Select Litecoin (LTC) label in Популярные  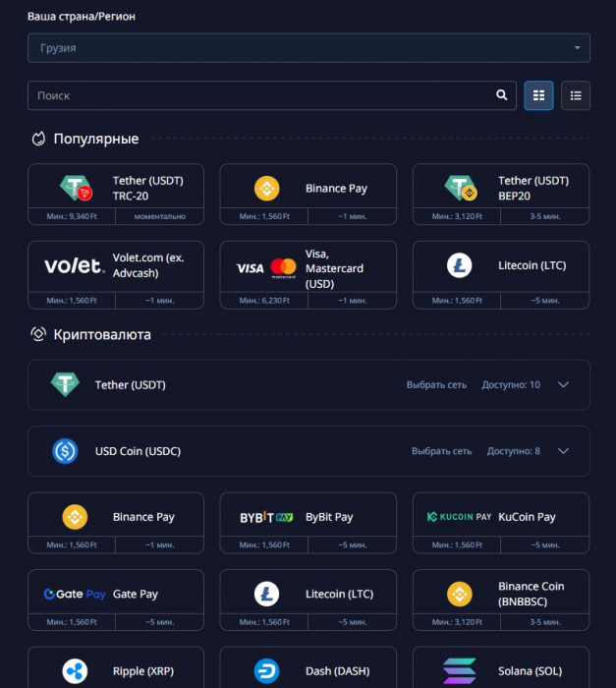tap(532, 265)
